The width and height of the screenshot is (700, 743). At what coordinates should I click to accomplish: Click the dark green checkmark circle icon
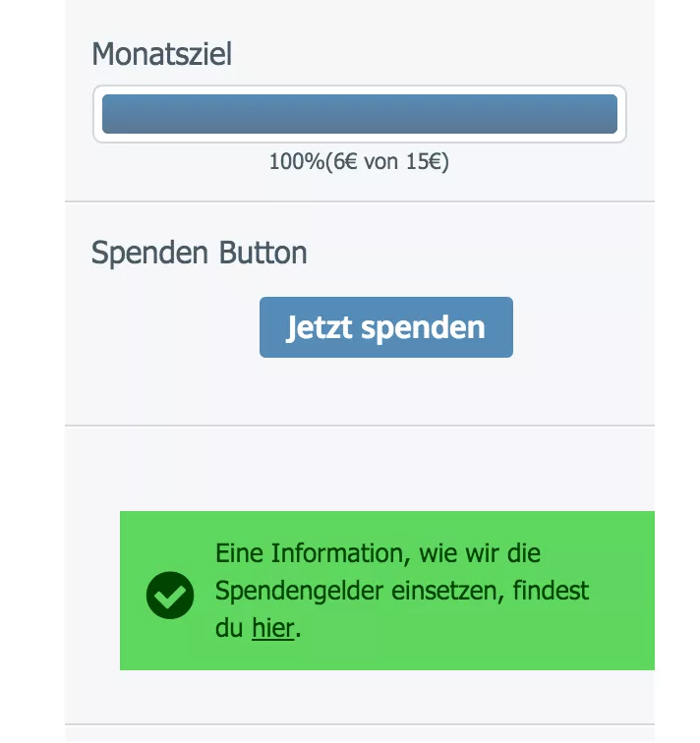pyautogui.click(x=170, y=596)
